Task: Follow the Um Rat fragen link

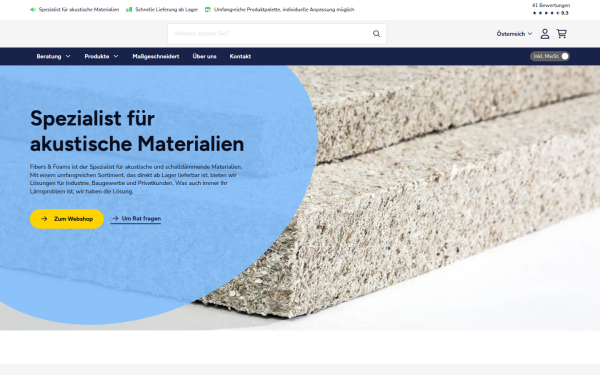Action: pos(136,218)
